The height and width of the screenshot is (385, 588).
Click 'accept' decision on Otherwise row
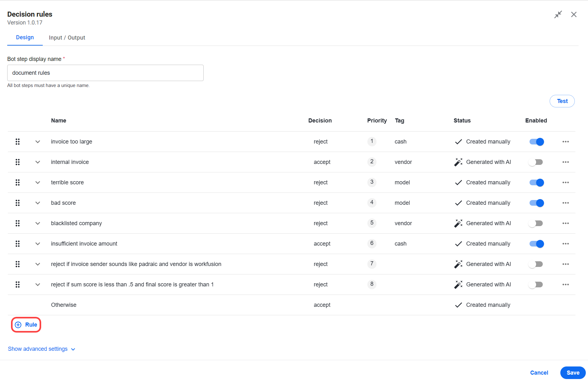click(x=322, y=305)
